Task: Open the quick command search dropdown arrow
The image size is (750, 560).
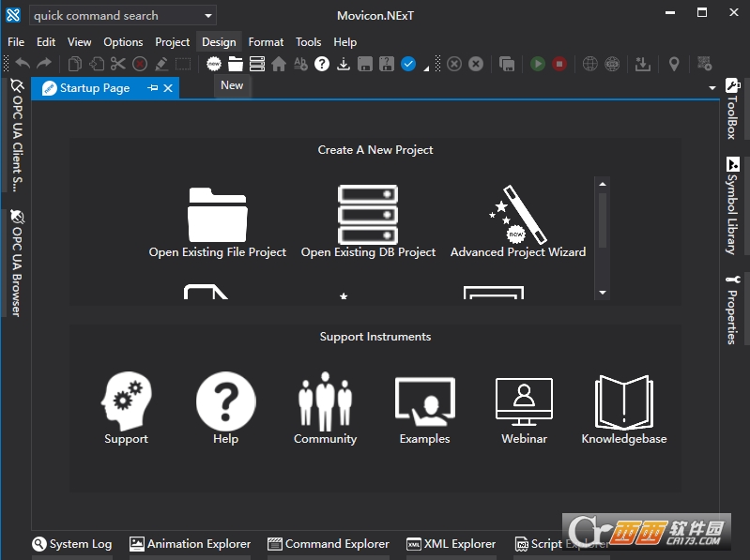Action: point(208,16)
